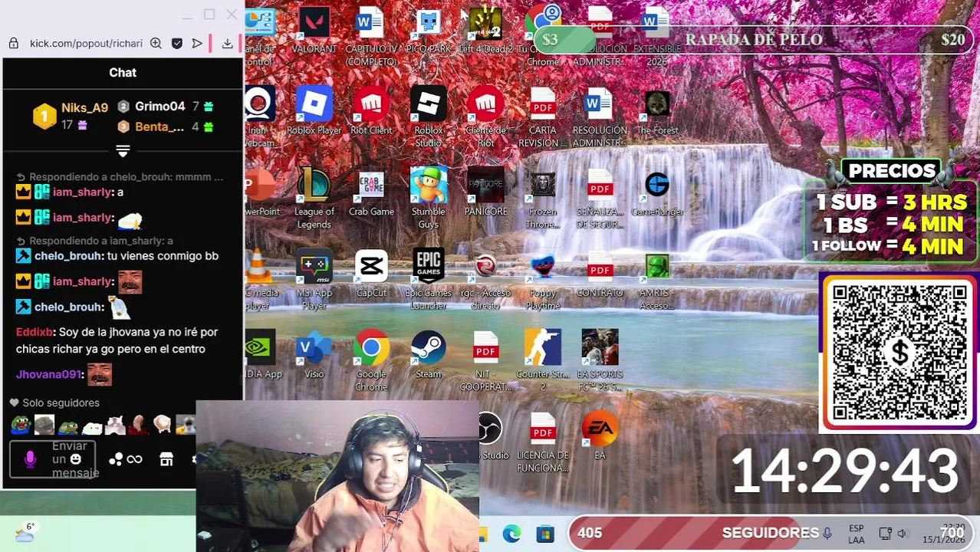The width and height of the screenshot is (980, 552).
Task: Open rgc - Acceso directo shortcut
Action: [x=485, y=280]
